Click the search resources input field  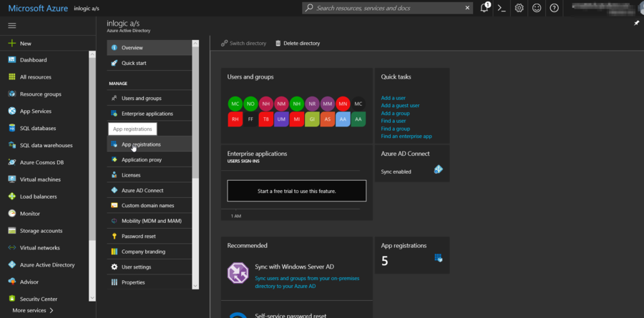click(386, 8)
